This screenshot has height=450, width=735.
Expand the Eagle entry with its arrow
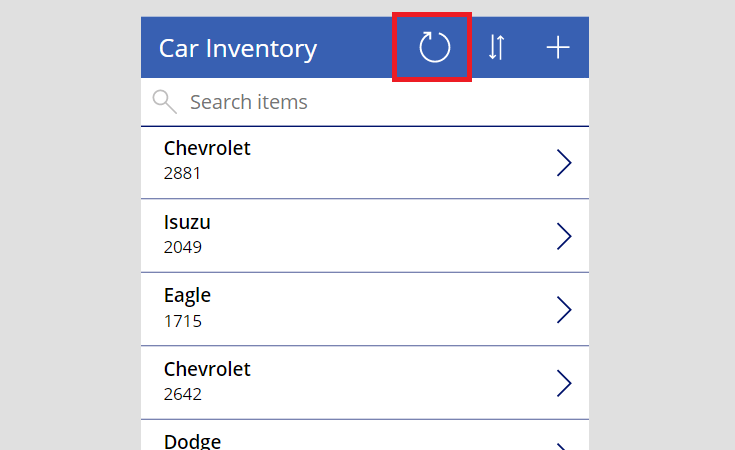pos(564,310)
